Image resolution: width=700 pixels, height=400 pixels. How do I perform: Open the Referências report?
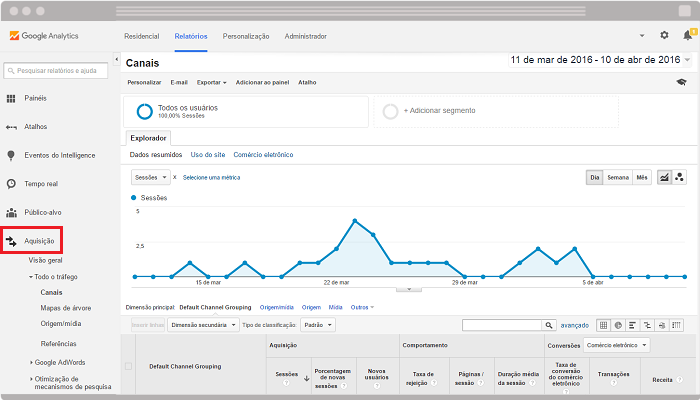point(58,344)
